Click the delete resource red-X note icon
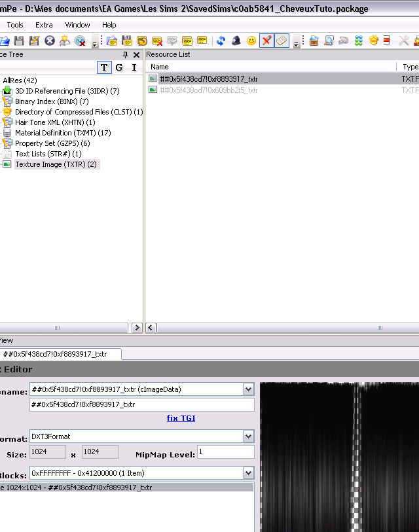This screenshot has width=419, height=532. [x=157, y=41]
